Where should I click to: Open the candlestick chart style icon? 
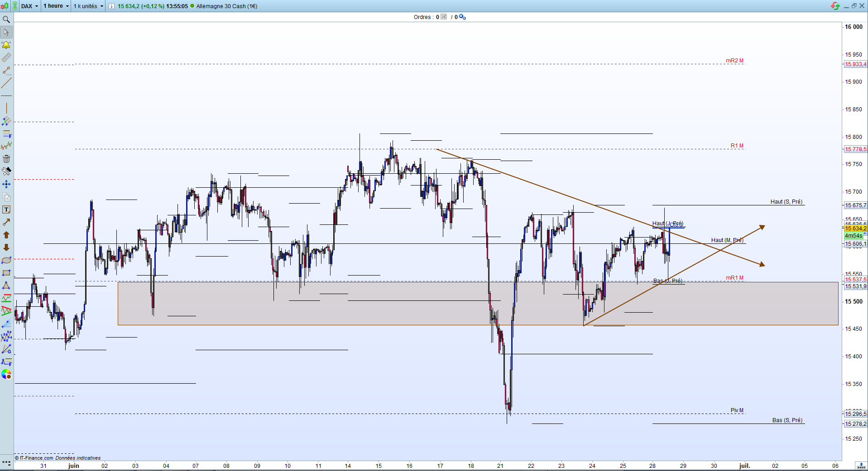pos(5,6)
